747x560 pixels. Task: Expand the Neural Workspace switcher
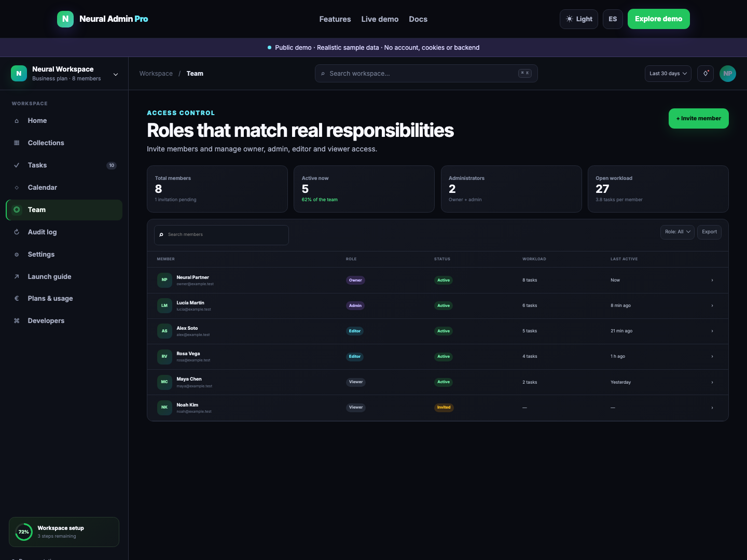(x=64, y=74)
